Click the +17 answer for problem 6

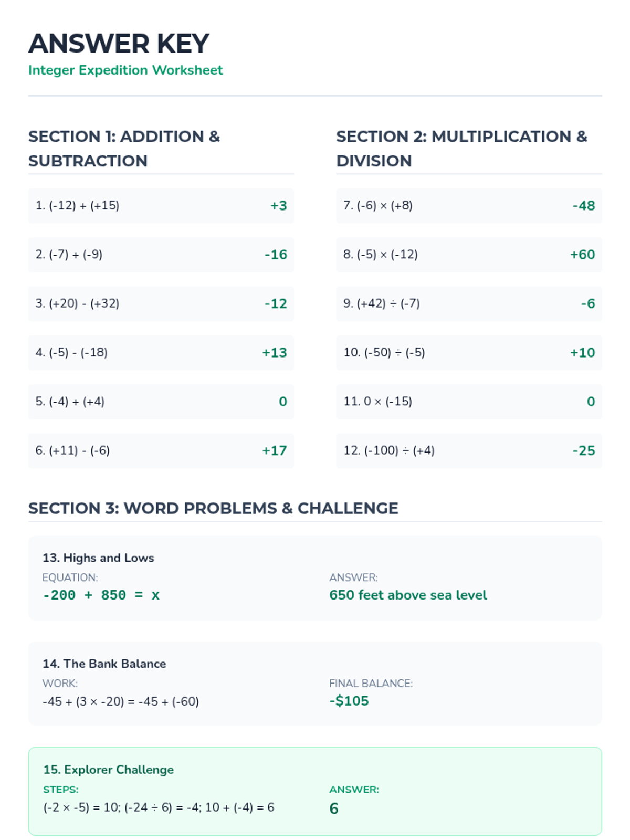coord(275,451)
